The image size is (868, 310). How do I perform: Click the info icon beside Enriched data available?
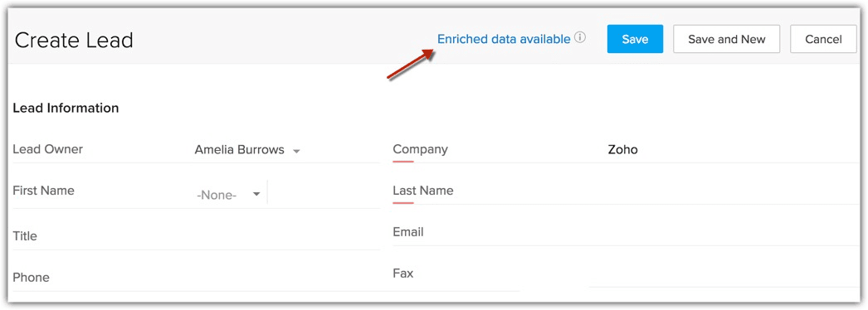coord(579,38)
